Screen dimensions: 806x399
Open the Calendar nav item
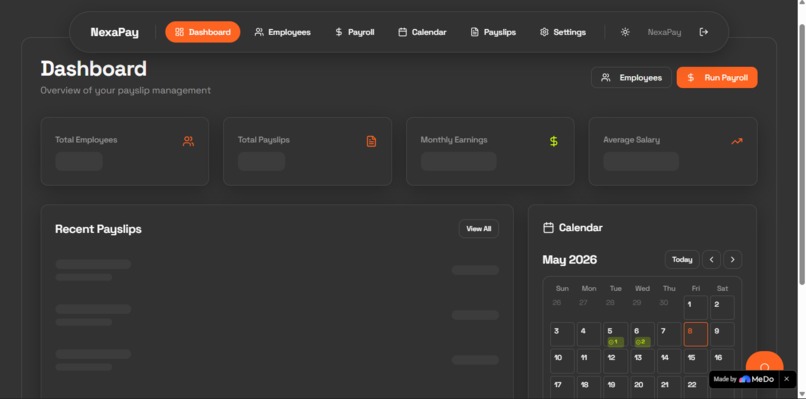(422, 32)
